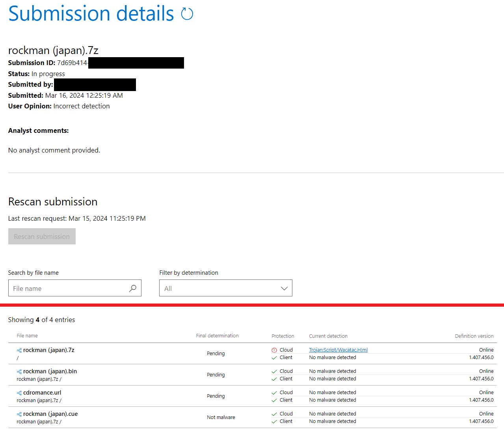Click the Protection column header
This screenshot has width=504, height=434.
click(x=283, y=336)
